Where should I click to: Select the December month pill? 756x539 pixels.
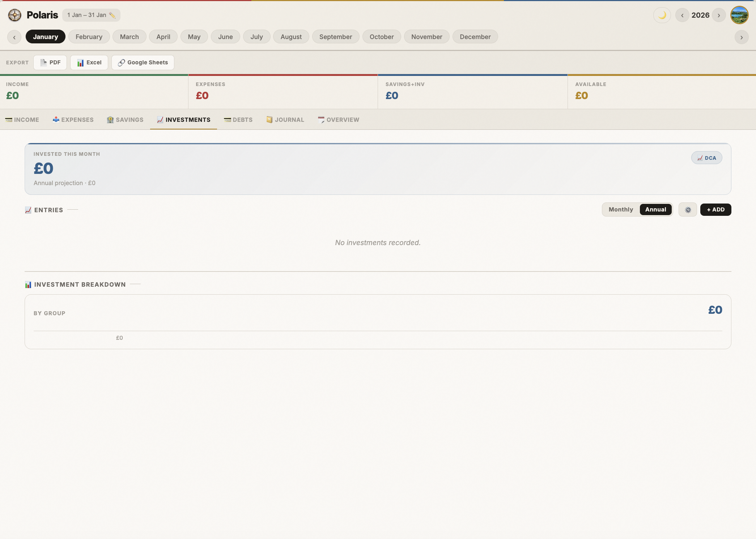[475, 37]
